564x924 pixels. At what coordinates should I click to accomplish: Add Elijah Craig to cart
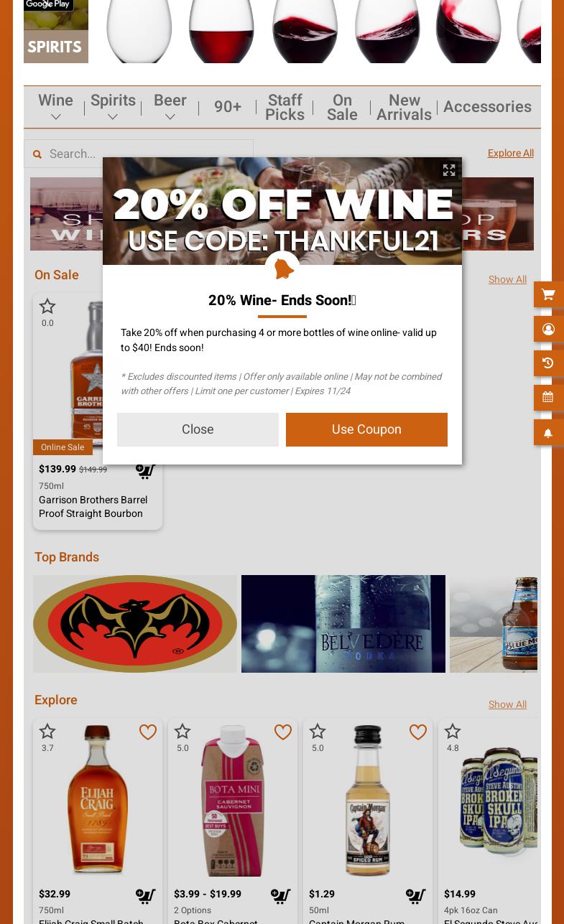(146, 896)
